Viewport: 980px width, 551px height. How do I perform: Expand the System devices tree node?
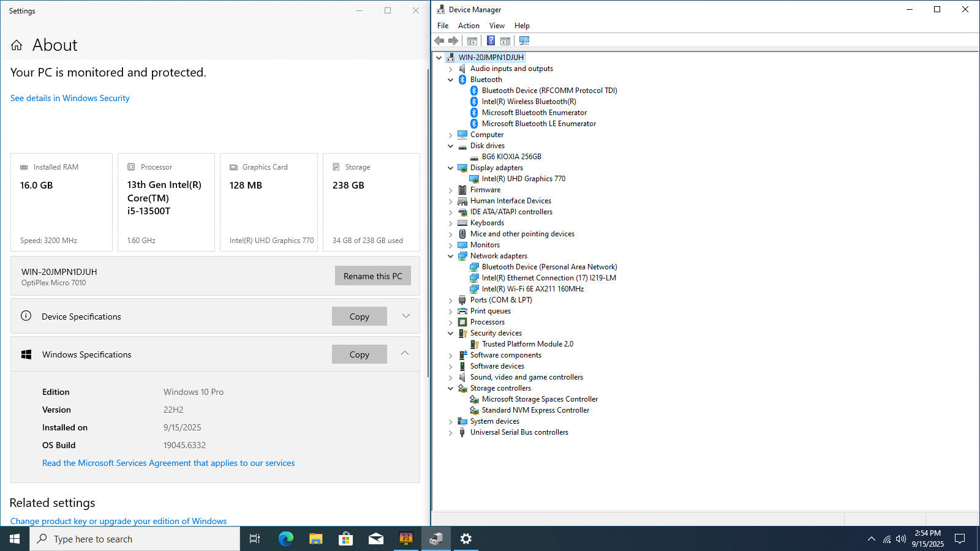coord(451,421)
